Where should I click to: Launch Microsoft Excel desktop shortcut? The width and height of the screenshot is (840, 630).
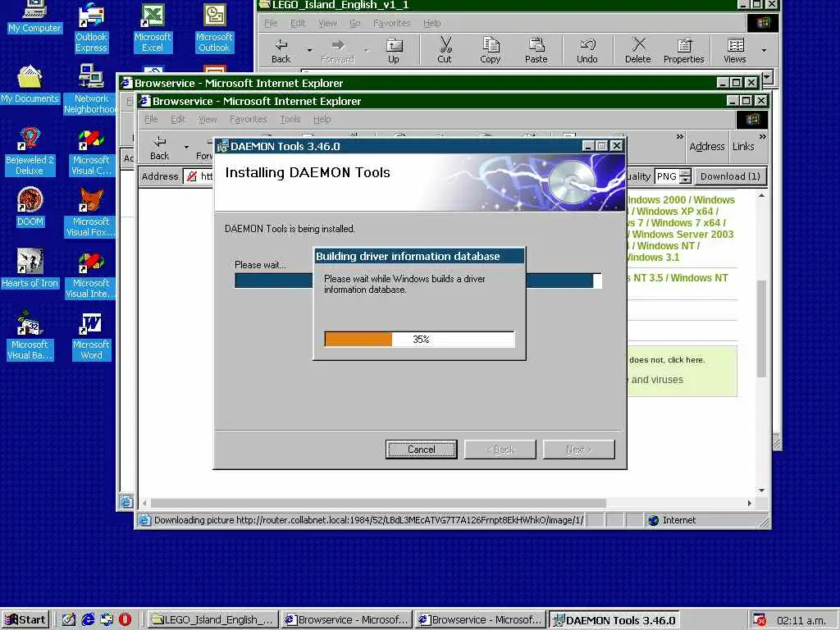153,28
